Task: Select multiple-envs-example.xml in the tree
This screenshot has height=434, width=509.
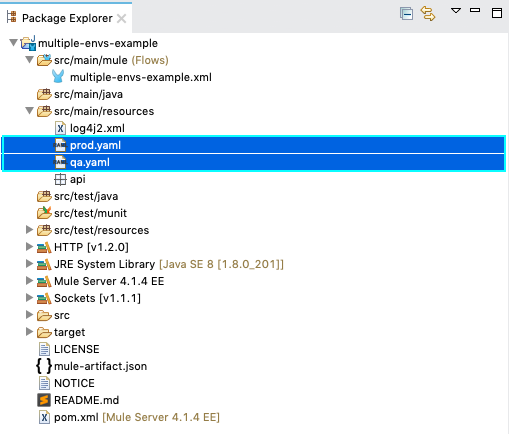Action: pyautogui.click(x=141, y=77)
